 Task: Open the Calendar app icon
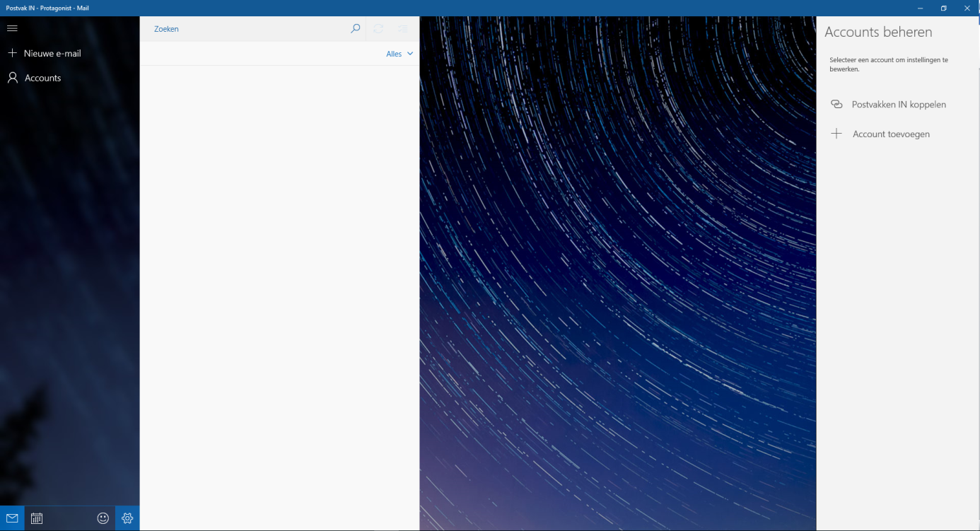pos(37,518)
